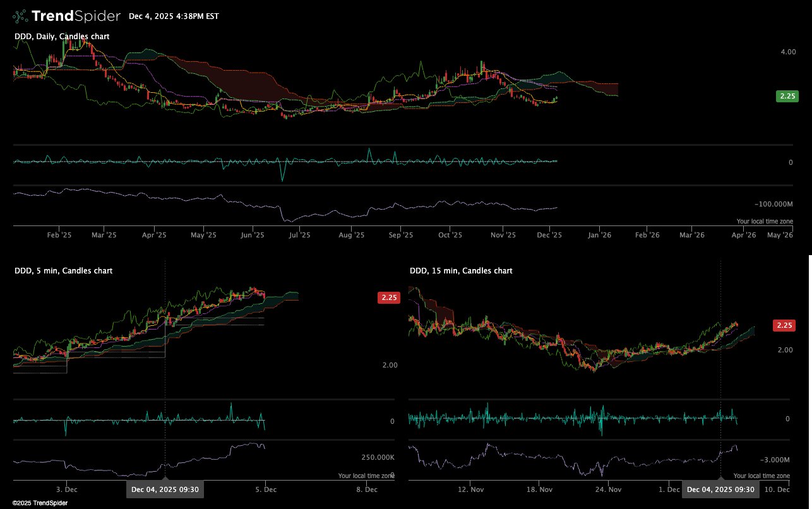Click Your local time zone on 5 min chart

367,476
